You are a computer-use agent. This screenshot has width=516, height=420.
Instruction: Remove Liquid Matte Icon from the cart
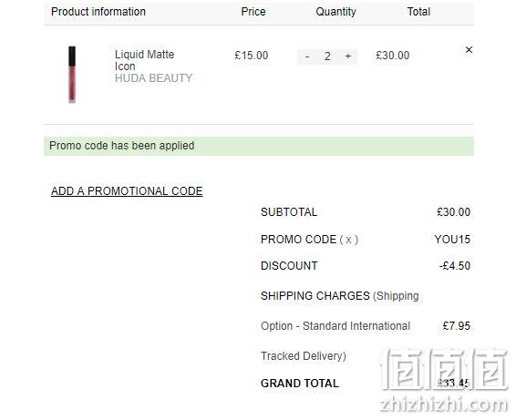tap(469, 50)
